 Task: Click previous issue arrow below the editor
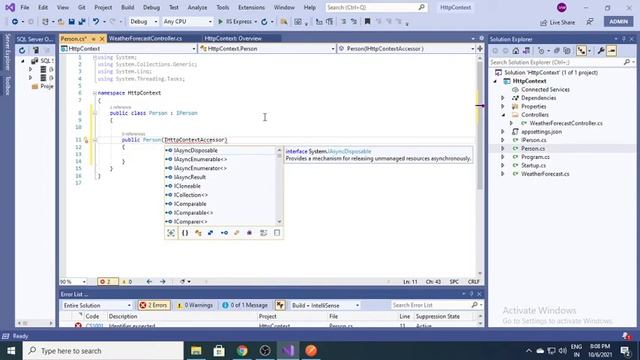pyautogui.click(x=149, y=282)
